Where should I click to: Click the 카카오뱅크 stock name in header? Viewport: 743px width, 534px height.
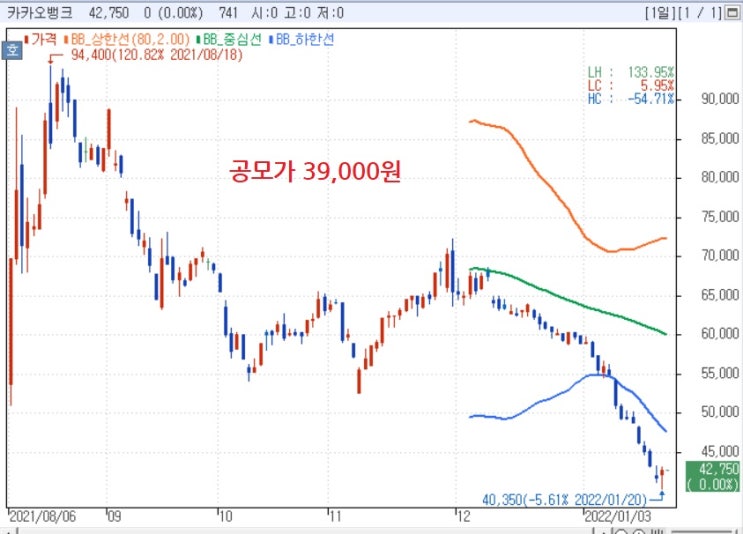[x=39, y=13]
